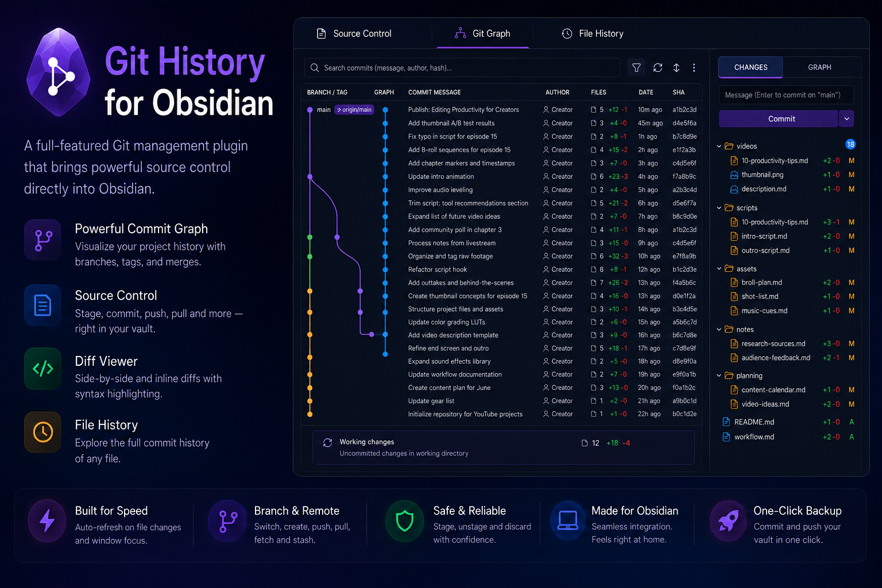Click the Working changes sync icon
Screen dimensions: 882x588
[x=328, y=443]
